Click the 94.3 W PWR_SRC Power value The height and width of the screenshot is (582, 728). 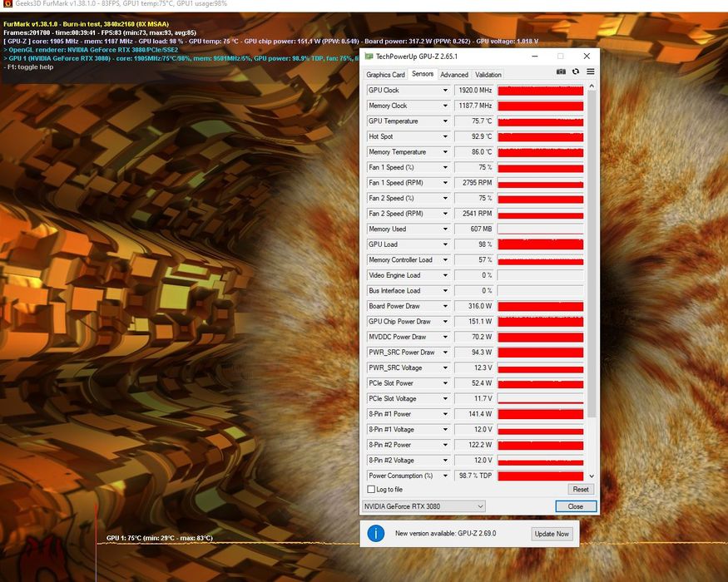pyautogui.click(x=473, y=353)
